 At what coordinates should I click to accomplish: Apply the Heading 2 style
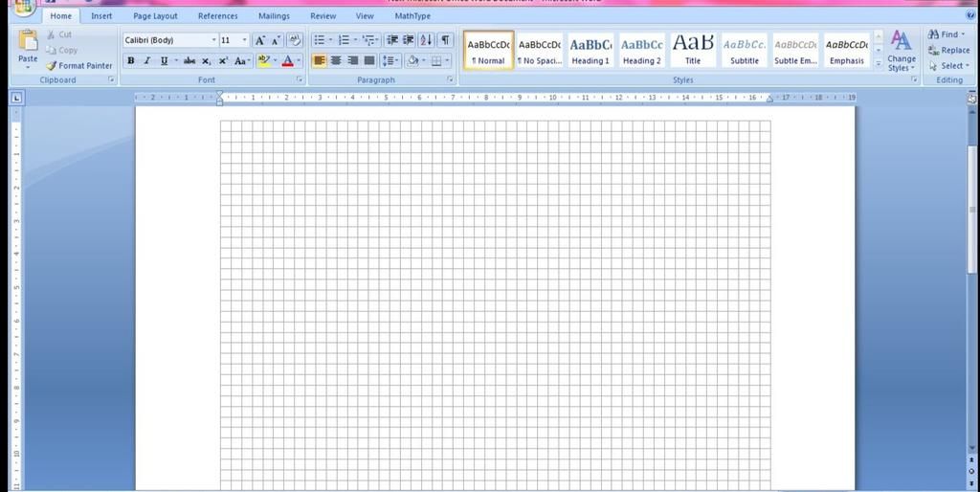click(642, 50)
